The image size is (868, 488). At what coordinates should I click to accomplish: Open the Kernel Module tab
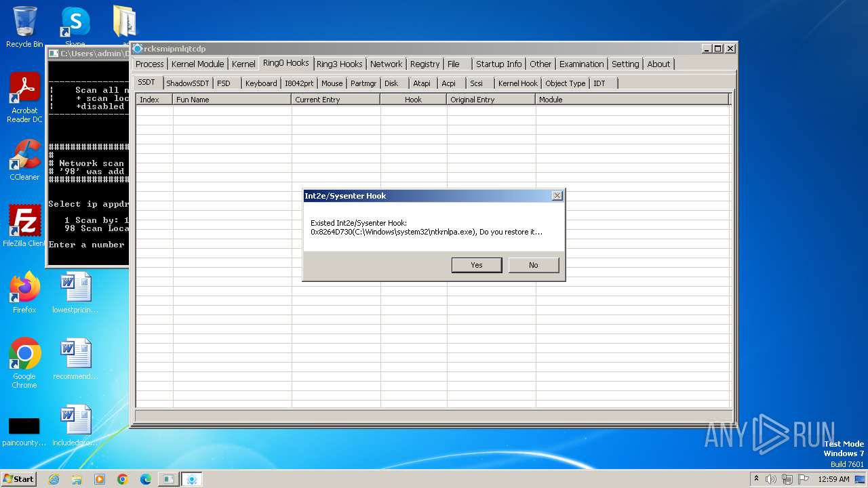click(x=197, y=64)
